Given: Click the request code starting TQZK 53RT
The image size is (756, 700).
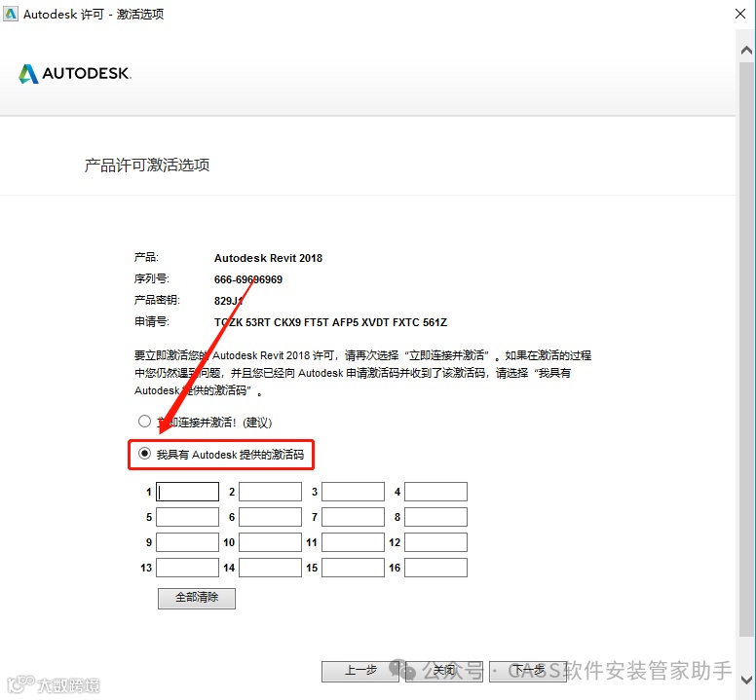Looking at the screenshot, I should point(331,322).
